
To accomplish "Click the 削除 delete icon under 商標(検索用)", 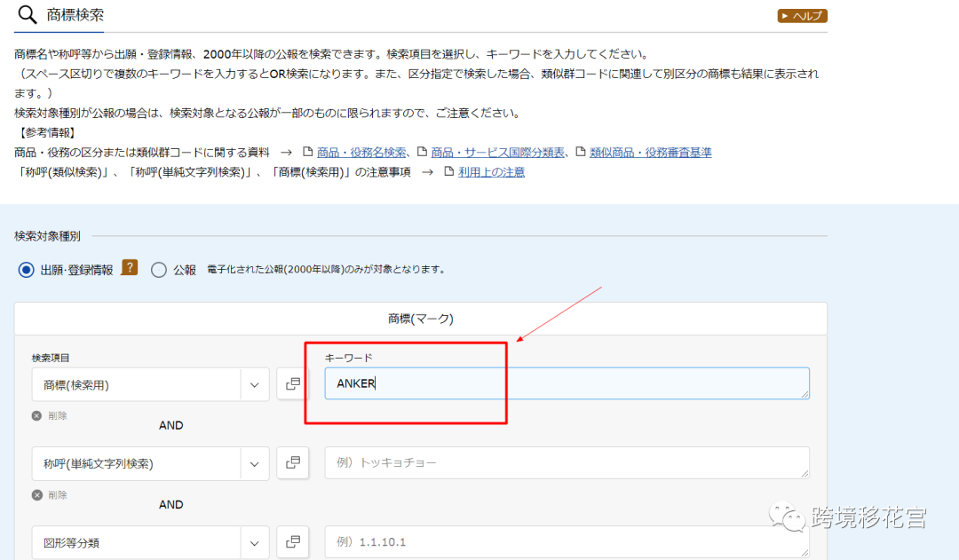I will 36,415.
